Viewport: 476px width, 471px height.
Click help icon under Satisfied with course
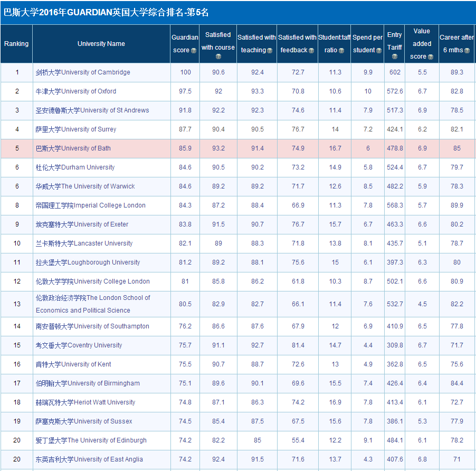[218, 57]
